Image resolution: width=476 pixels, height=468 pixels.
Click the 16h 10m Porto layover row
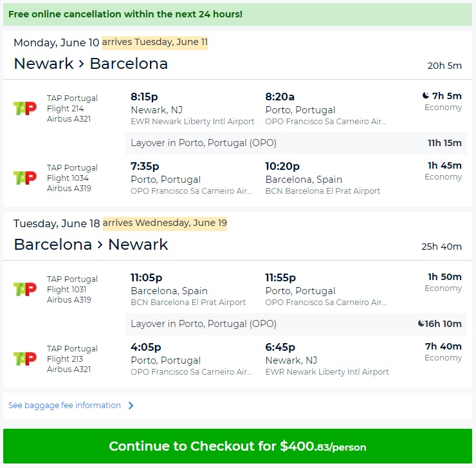tap(296, 324)
